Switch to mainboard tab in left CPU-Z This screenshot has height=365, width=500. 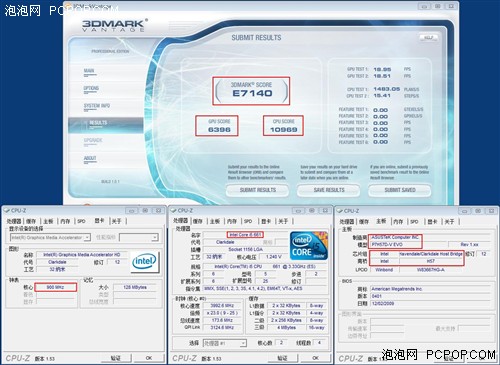click(x=48, y=221)
